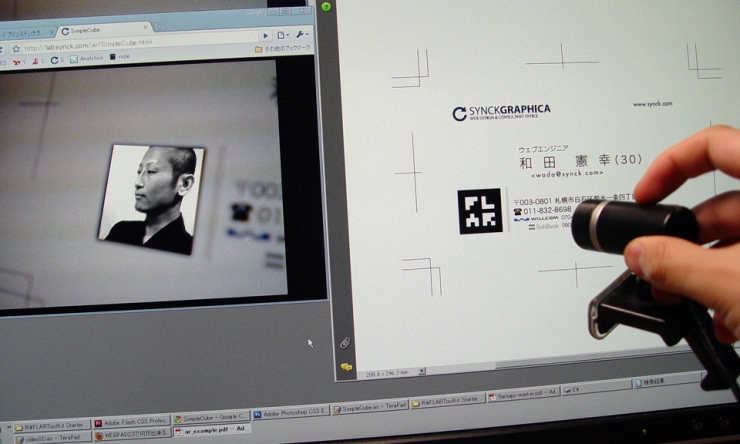Close the SimpleCube tab in Chrome
Image resolution: width=740 pixels, height=444 pixels.
[x=145, y=27]
